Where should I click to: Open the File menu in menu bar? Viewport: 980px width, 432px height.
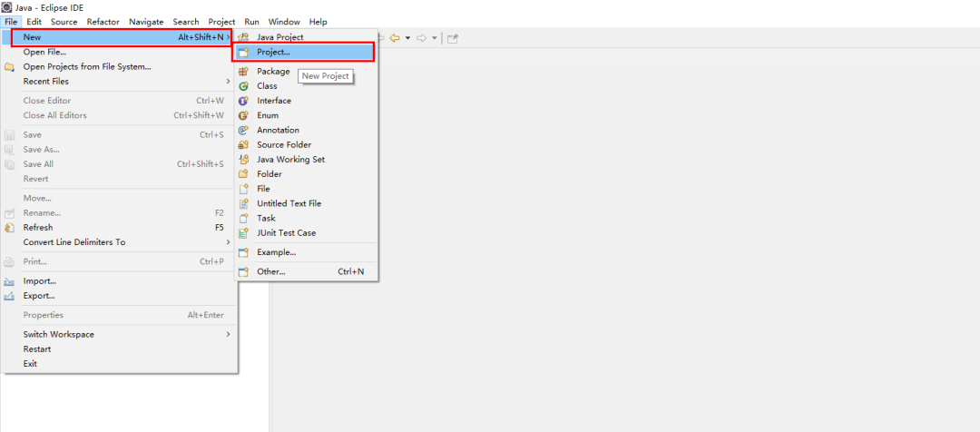pos(11,22)
